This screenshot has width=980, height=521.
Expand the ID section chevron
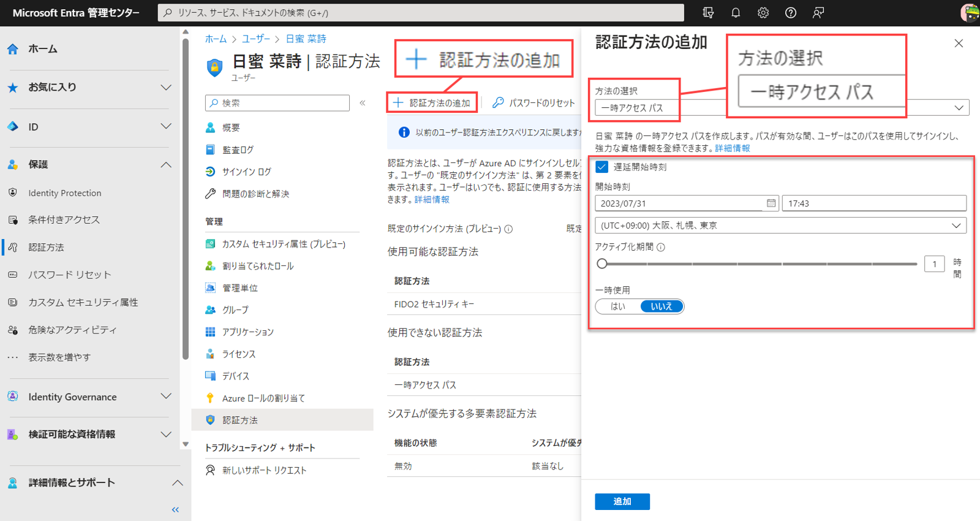(166, 126)
